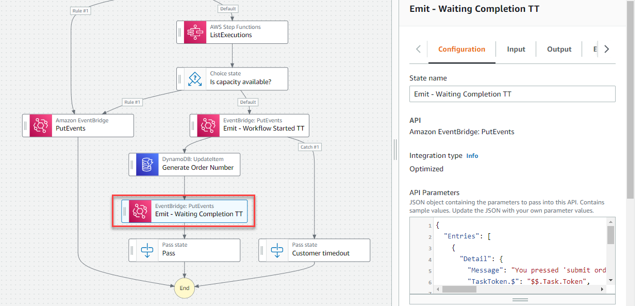Click drag handle of Generate Order Number node
This screenshot has height=306, width=644.
coord(132,164)
